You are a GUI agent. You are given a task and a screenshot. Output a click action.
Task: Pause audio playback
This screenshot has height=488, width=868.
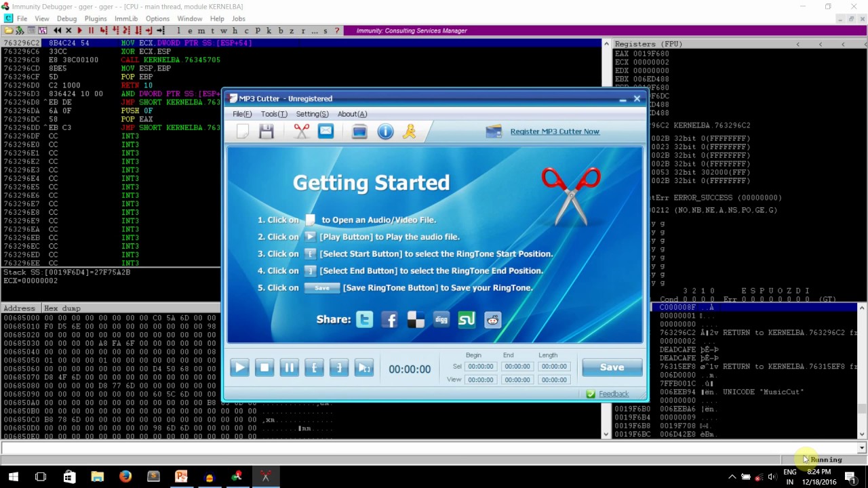tap(289, 367)
